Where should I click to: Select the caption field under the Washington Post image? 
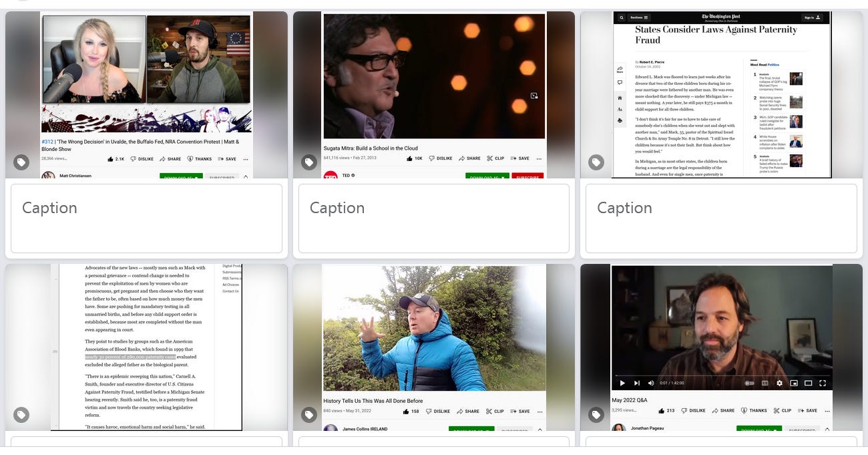[721, 218]
